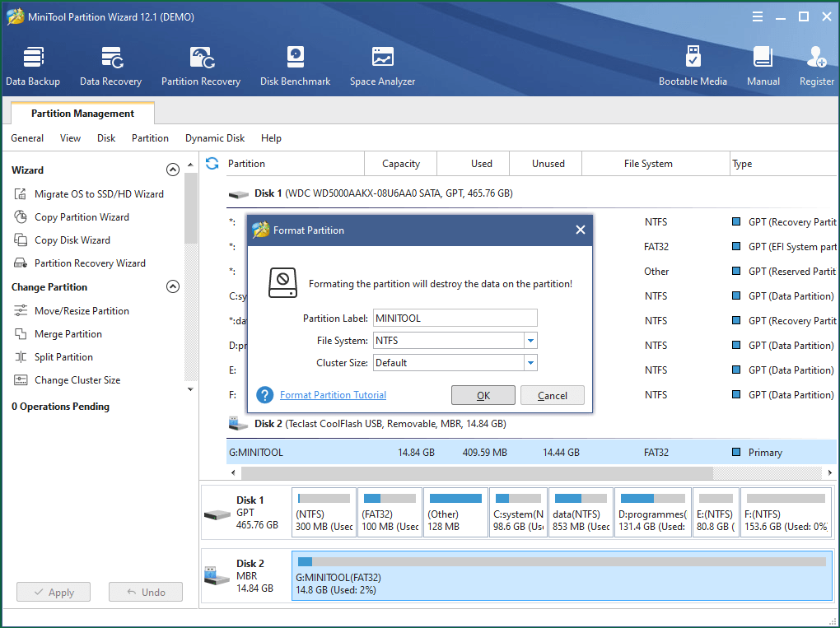The height and width of the screenshot is (628, 840).
Task: Click the Change Cluster Size icon
Action: tap(21, 379)
